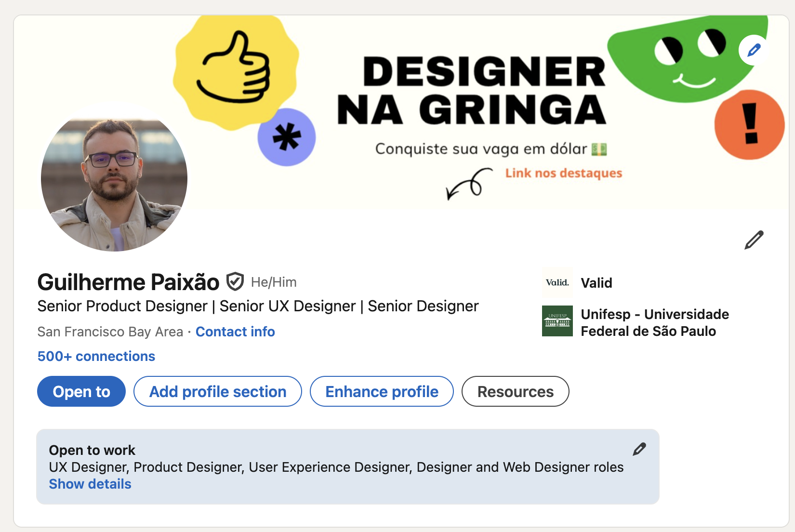Click the verification shield badge beside name
This screenshot has height=532, width=795.
click(x=235, y=282)
